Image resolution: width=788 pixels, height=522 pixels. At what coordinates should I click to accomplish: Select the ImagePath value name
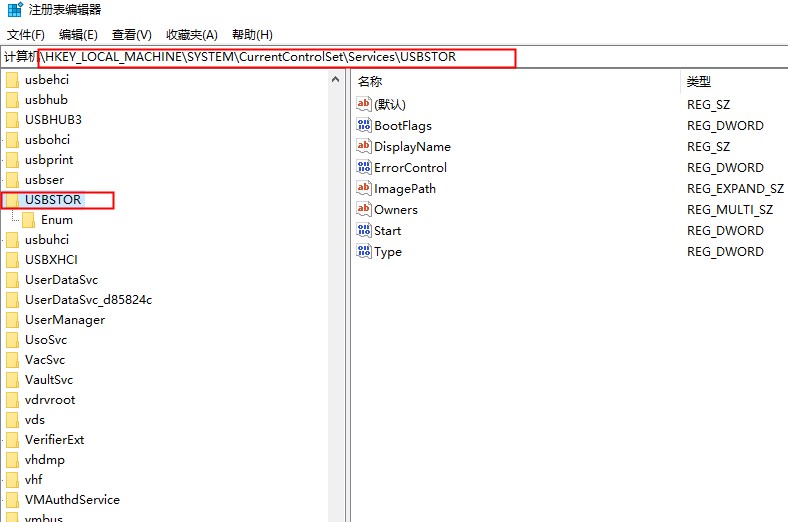[x=405, y=189]
